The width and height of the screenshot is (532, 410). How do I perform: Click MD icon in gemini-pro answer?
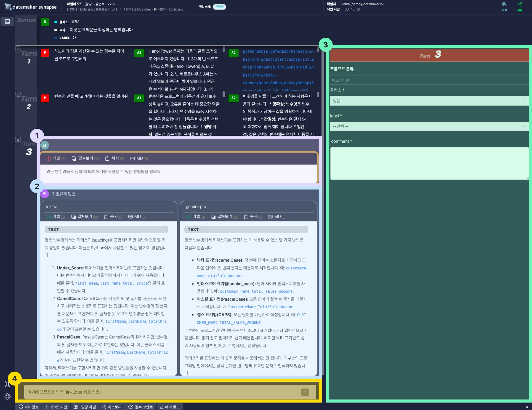click(270, 217)
